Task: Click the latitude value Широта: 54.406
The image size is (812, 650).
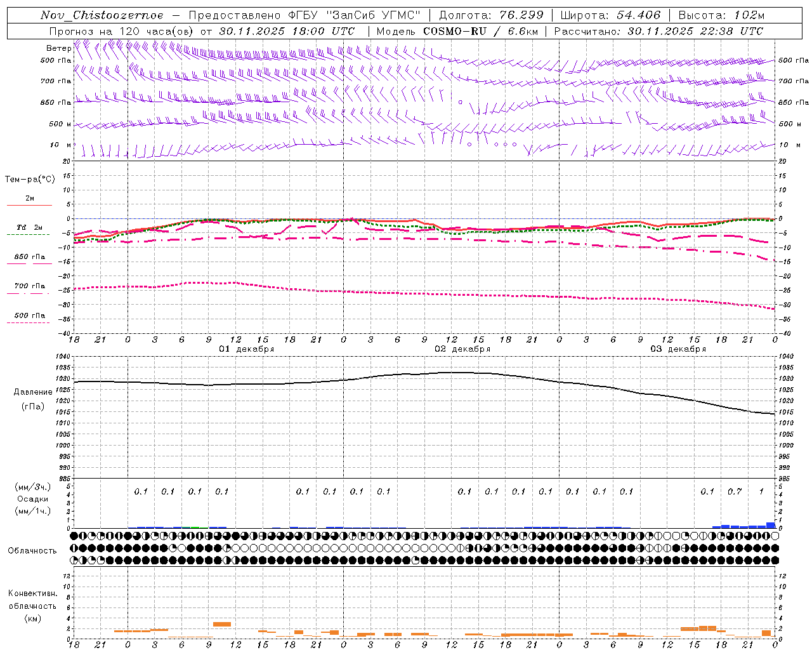Action: [x=610, y=15]
